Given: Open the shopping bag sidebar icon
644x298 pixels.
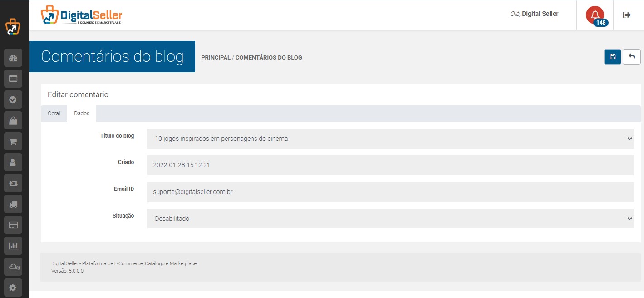Looking at the screenshot, I should click(13, 121).
